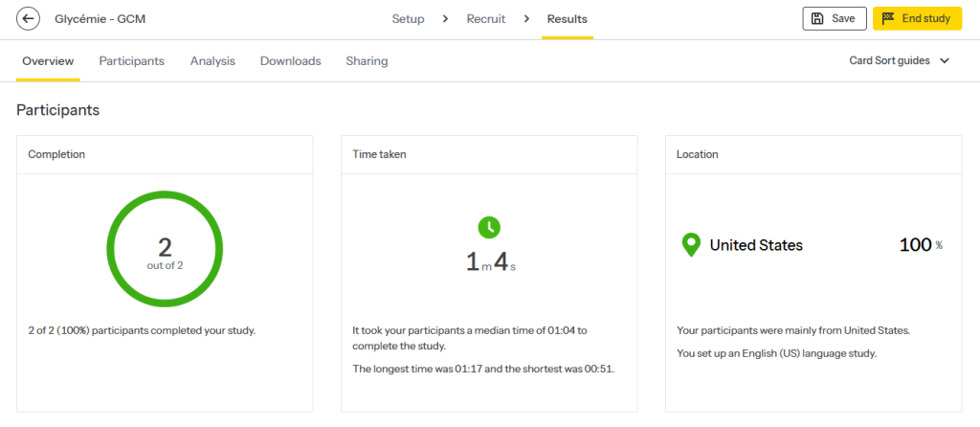Image resolution: width=980 pixels, height=427 pixels.
Task: Click the arrow between Setup and Recruit
Action: click(445, 19)
